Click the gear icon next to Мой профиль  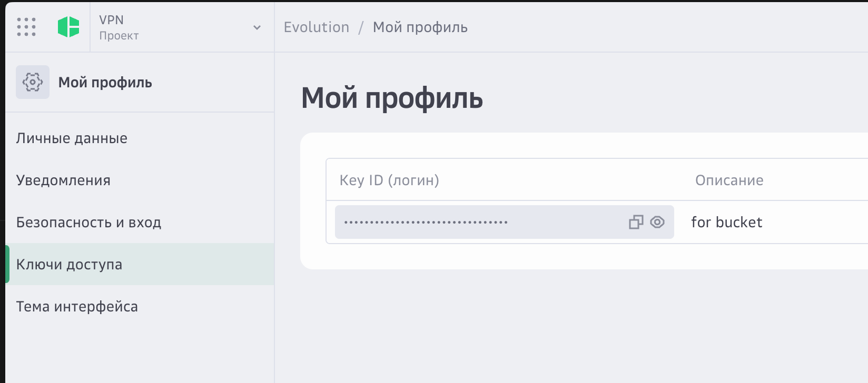coord(32,82)
